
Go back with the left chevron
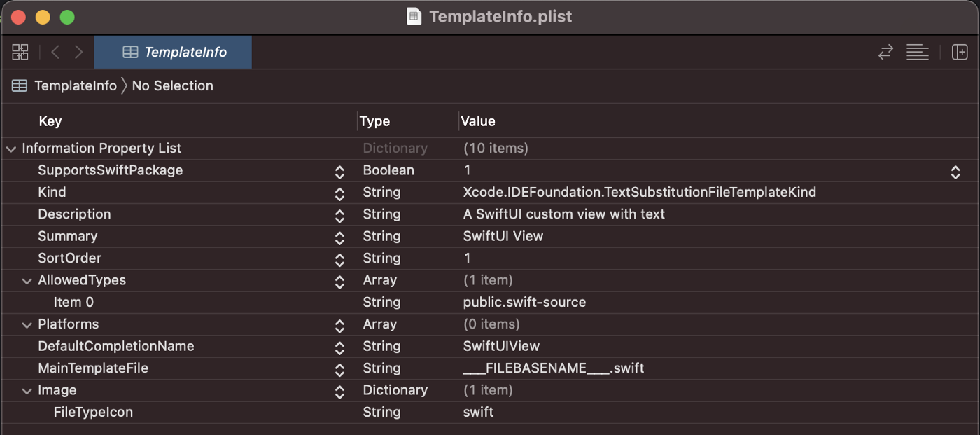(x=55, y=52)
